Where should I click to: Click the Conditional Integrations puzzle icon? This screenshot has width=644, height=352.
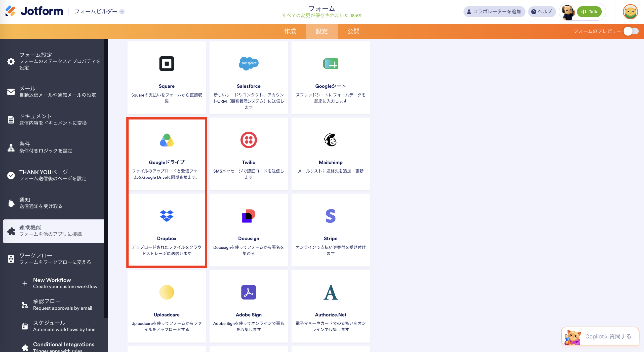(25, 347)
